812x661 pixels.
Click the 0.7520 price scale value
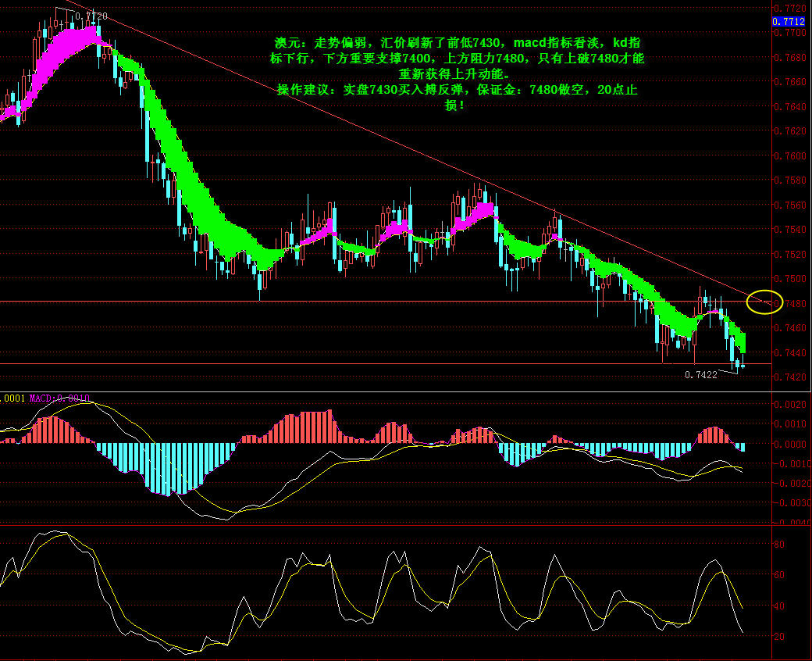tap(789, 254)
